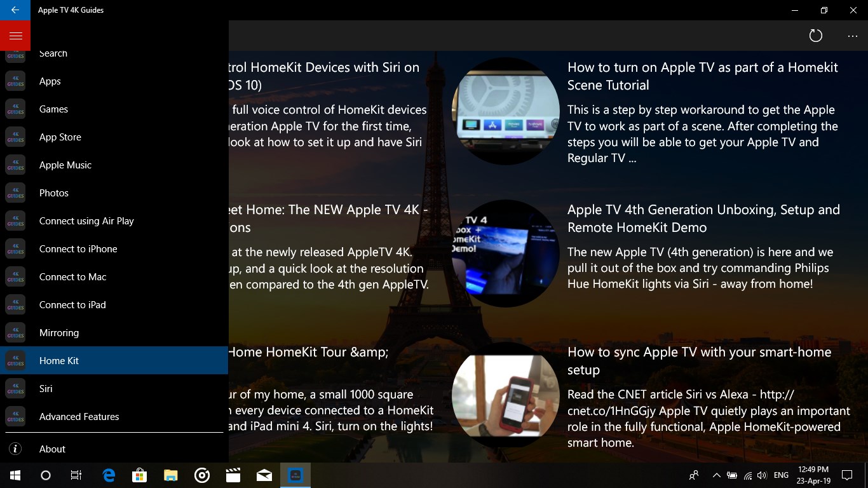The height and width of the screenshot is (488, 868).
Task: Open thumbnail for sync with smart-home video
Action: [x=506, y=396]
